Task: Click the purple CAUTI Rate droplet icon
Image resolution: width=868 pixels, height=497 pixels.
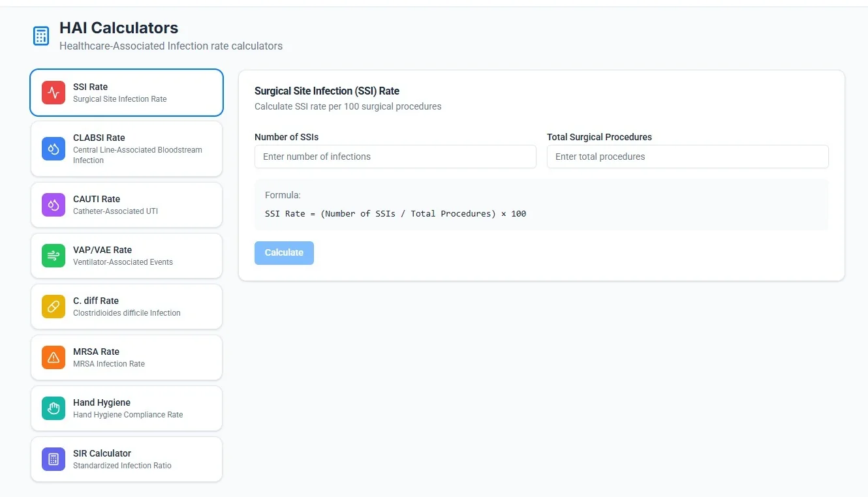Action: coord(54,205)
